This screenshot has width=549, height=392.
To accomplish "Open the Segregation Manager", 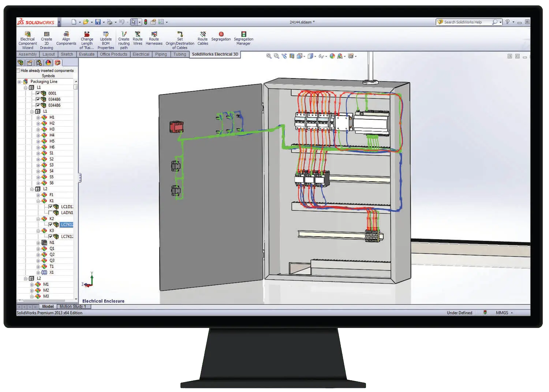I will tap(243, 38).
